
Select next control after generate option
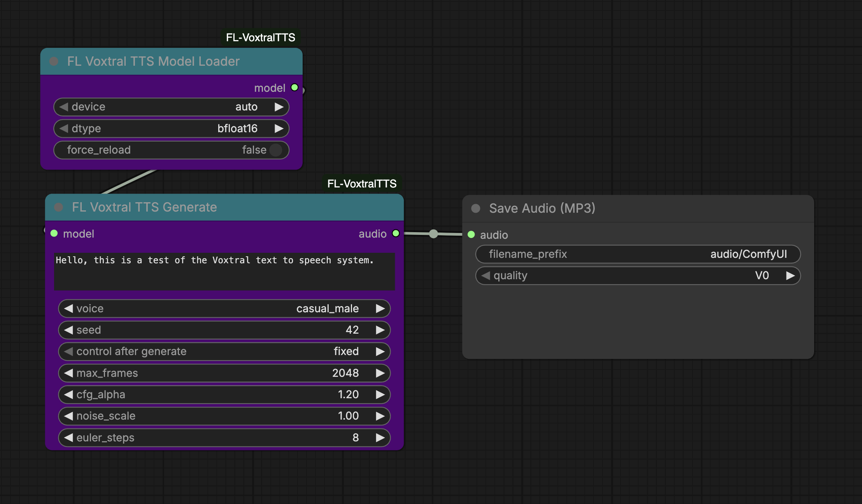(x=380, y=352)
